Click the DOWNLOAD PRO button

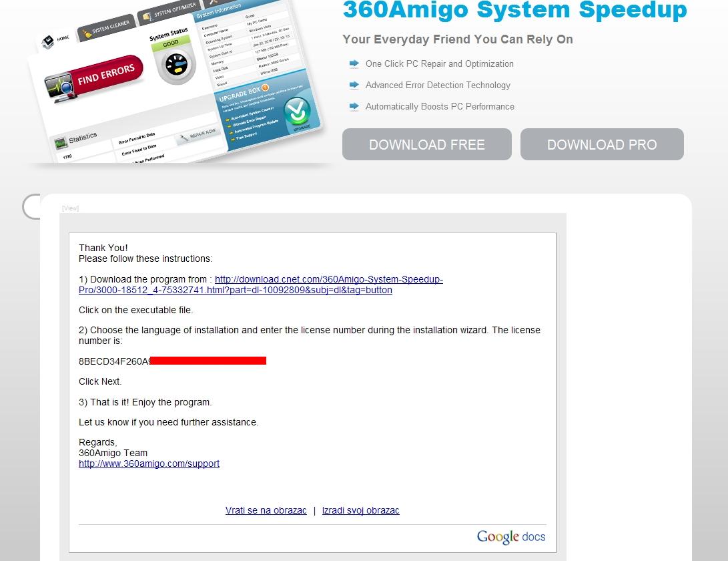point(602,144)
